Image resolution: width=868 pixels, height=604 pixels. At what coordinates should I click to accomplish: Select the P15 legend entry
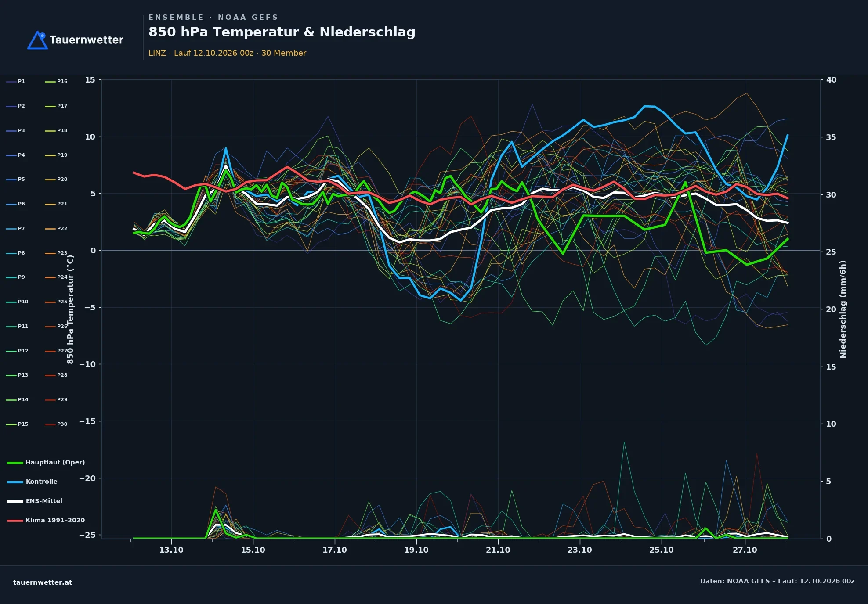[17, 424]
